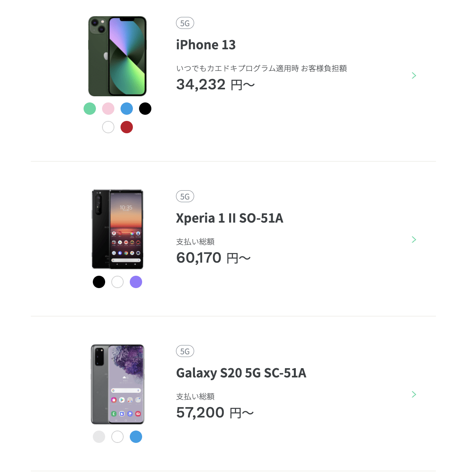Open Galaxy S20 5G details chevron
This screenshot has height=476, width=461.
414,394
